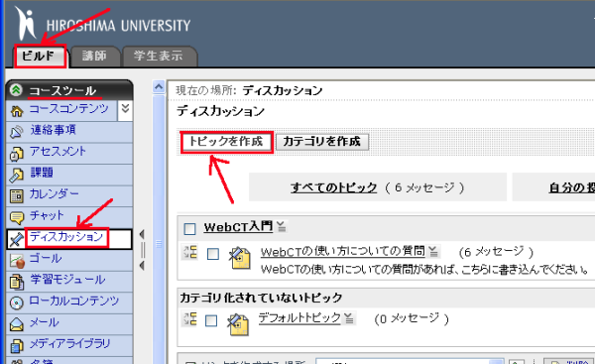Open the WebCTの使い方についての質問 topic
This screenshot has width=595, height=364.
coord(343,252)
